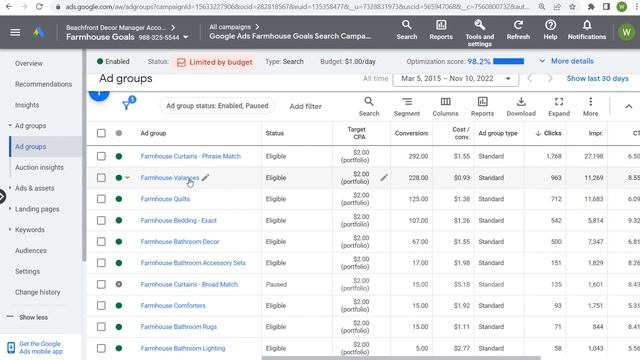The height and width of the screenshot is (360, 640).
Task: Open Farmhouse Quilts ad group
Action: point(165,199)
